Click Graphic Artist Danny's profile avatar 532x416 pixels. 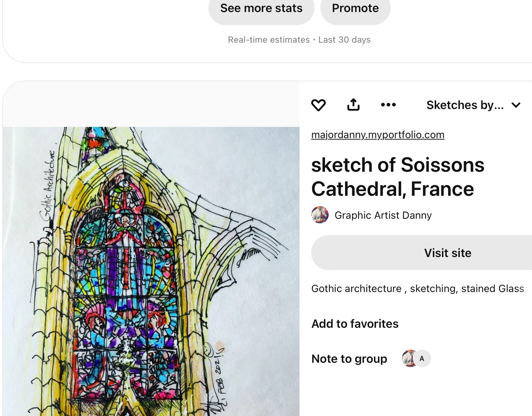coord(320,215)
